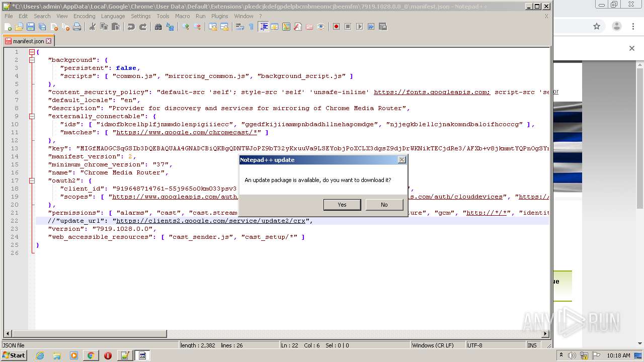Click the Document Map toolbar icon
This screenshot has width=644, height=362.
(x=286, y=27)
